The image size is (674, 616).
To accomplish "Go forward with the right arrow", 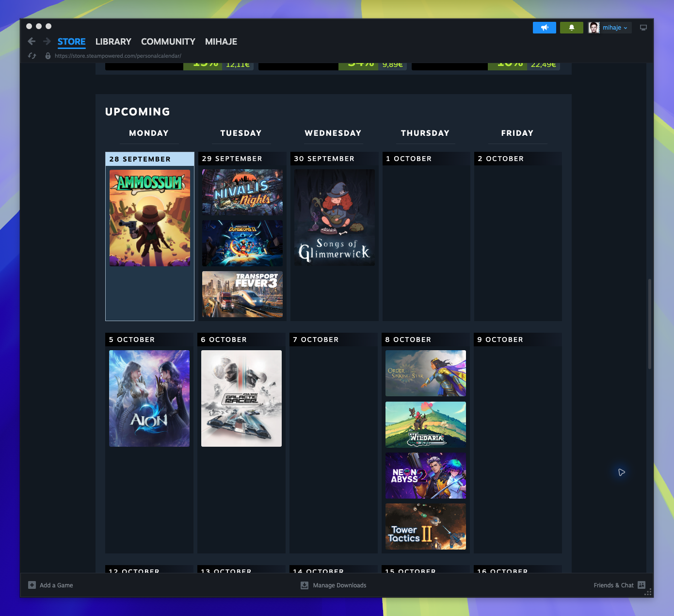I will 47,41.
